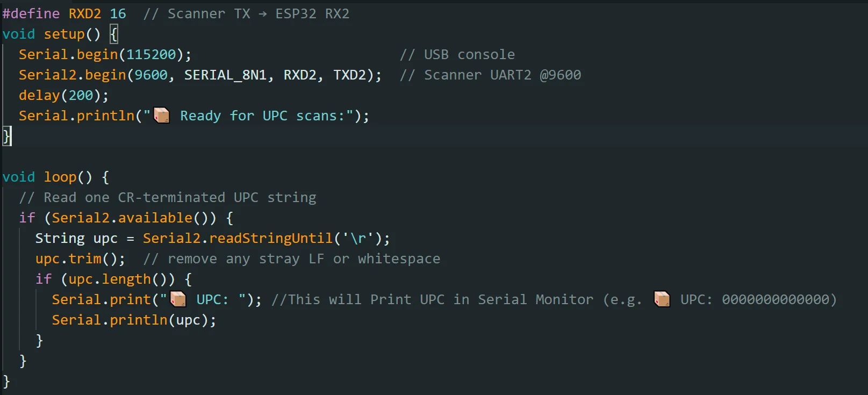Screen dimensions: 868x395
Task: Click the opening brace after setup()
Action: pos(113,34)
